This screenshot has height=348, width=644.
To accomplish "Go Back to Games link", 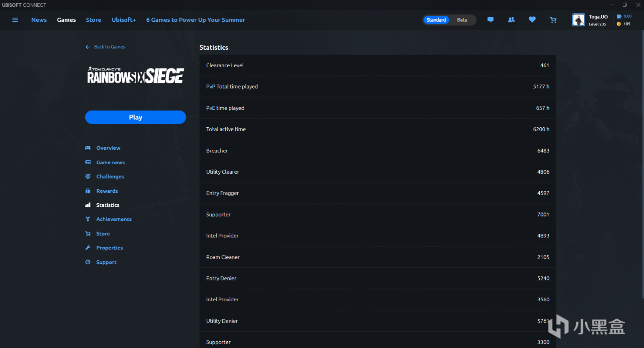I will pos(110,47).
